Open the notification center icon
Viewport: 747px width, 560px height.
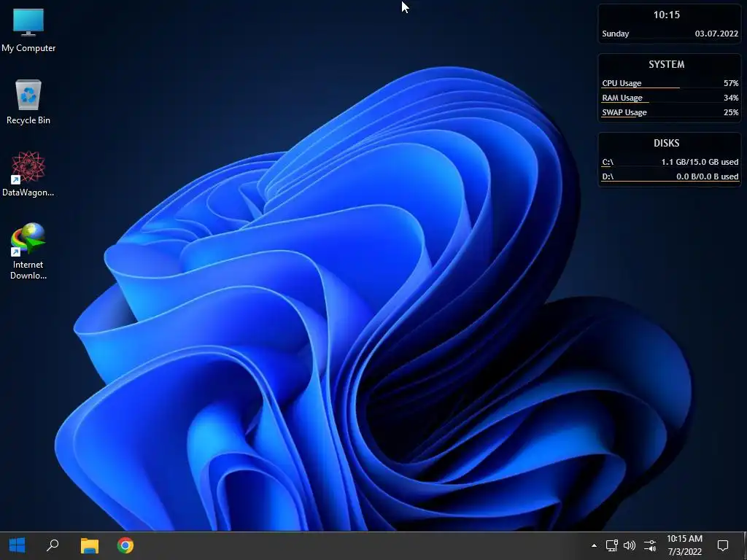[x=723, y=545]
